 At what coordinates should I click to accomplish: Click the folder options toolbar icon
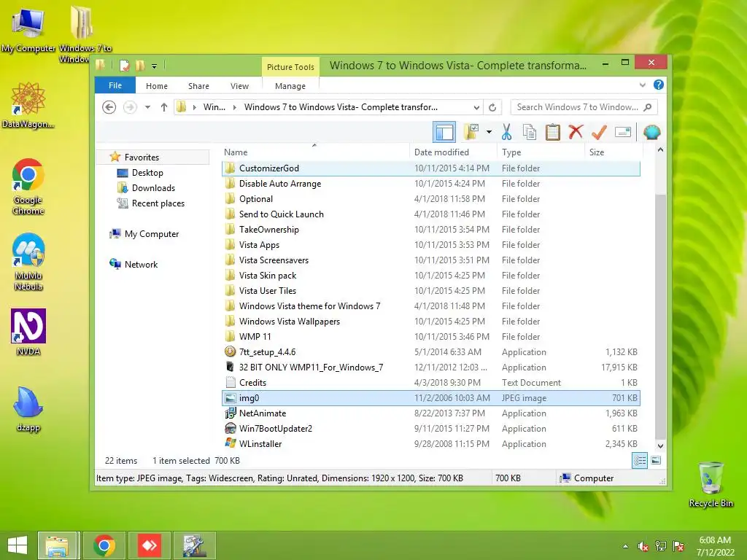click(x=472, y=132)
